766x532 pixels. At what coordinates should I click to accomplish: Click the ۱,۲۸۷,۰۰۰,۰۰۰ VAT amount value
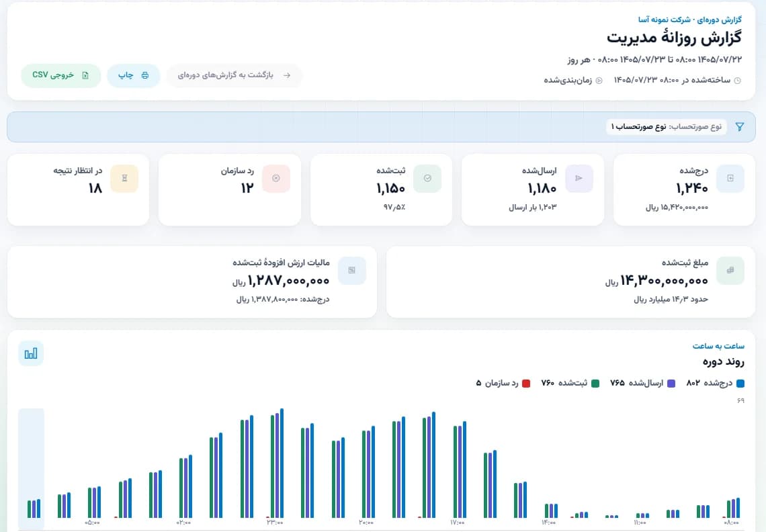pos(288,281)
